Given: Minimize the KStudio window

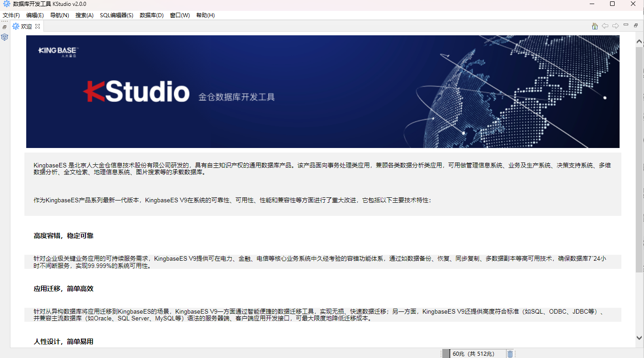Looking at the screenshot, I should (x=592, y=4).
